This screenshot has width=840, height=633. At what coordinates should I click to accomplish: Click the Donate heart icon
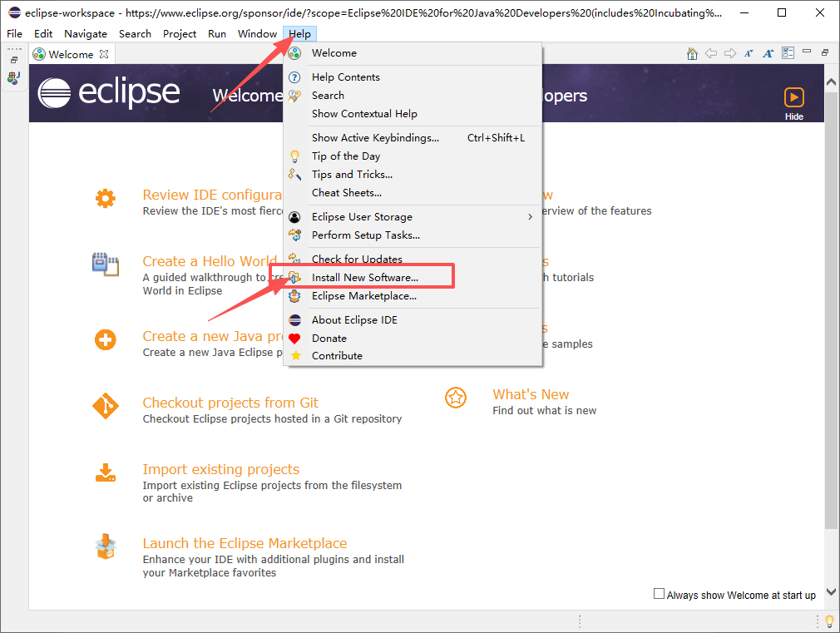294,339
